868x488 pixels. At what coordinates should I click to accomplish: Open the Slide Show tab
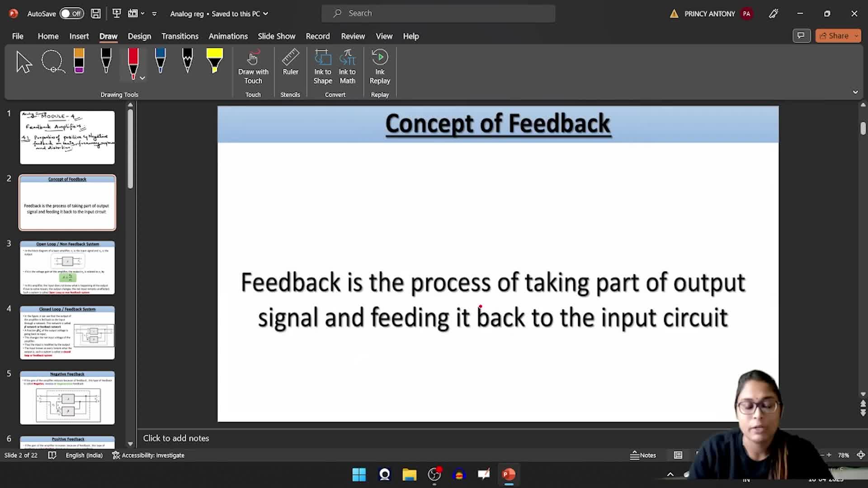[x=276, y=36]
